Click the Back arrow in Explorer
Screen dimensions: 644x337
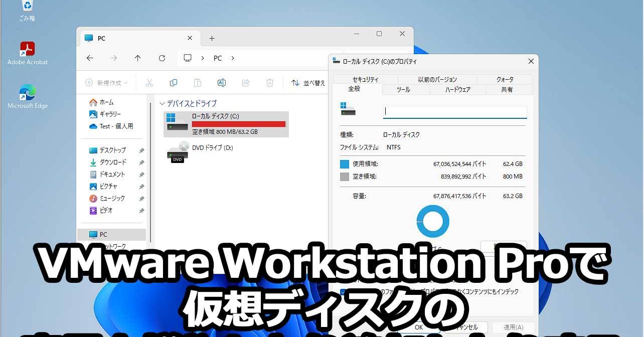point(90,58)
